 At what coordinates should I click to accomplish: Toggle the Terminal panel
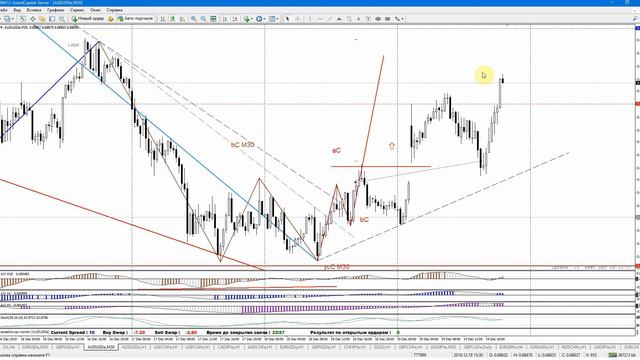click(52, 19)
